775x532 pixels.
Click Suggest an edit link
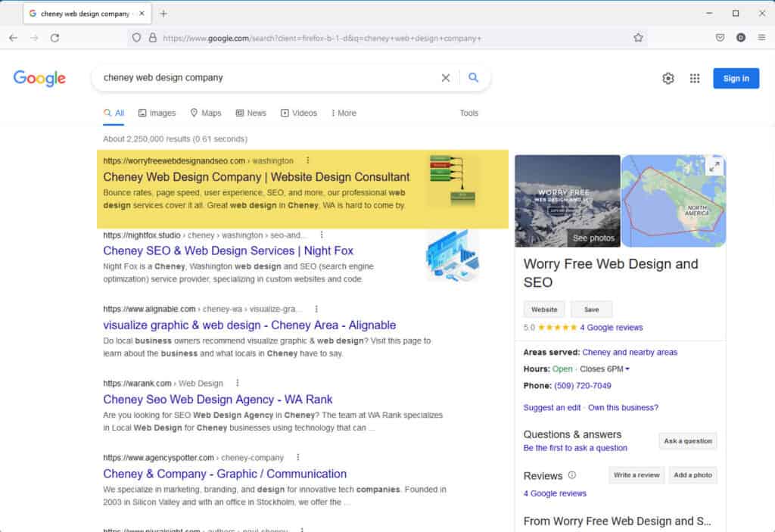point(552,407)
